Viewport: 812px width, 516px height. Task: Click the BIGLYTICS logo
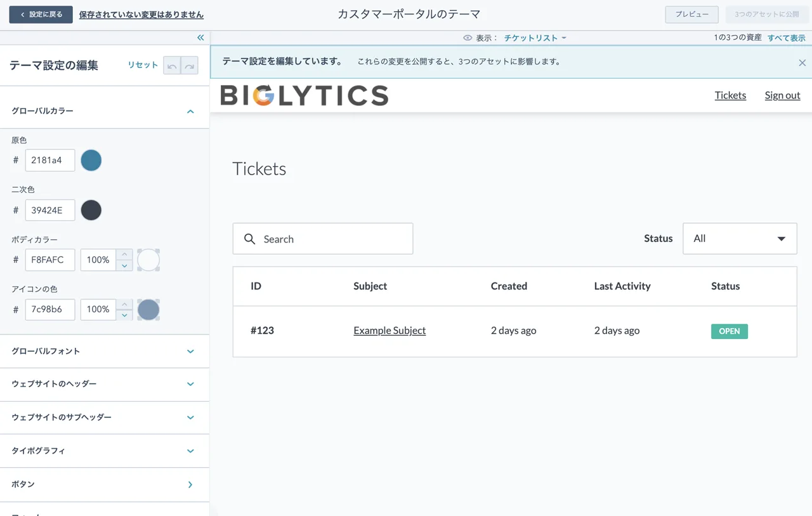pyautogui.click(x=304, y=96)
